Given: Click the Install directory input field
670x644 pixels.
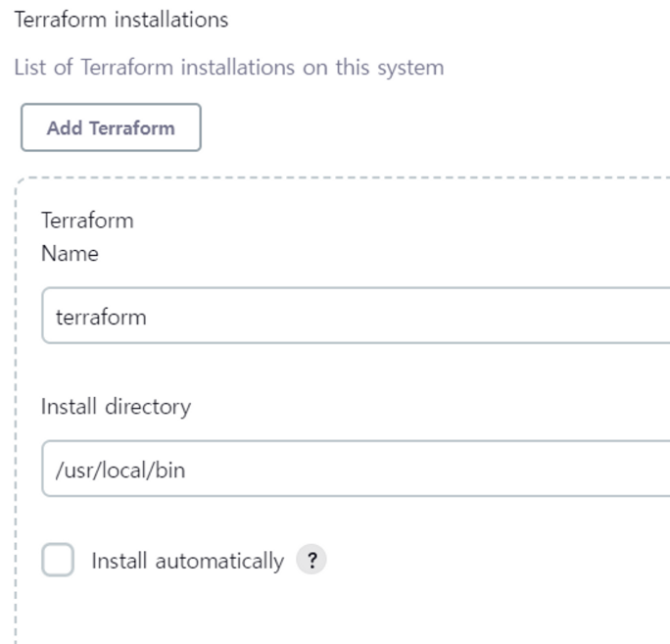Looking at the screenshot, I should 355,469.
